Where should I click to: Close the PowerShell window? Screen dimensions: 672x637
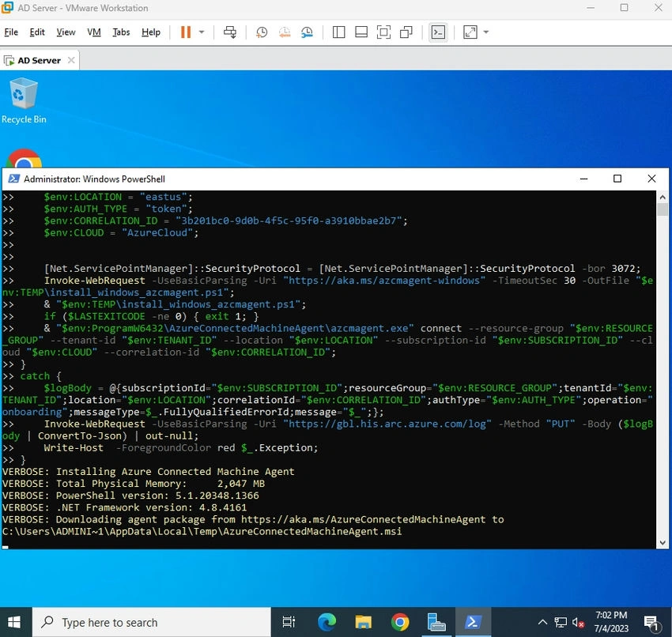pyautogui.click(x=651, y=179)
